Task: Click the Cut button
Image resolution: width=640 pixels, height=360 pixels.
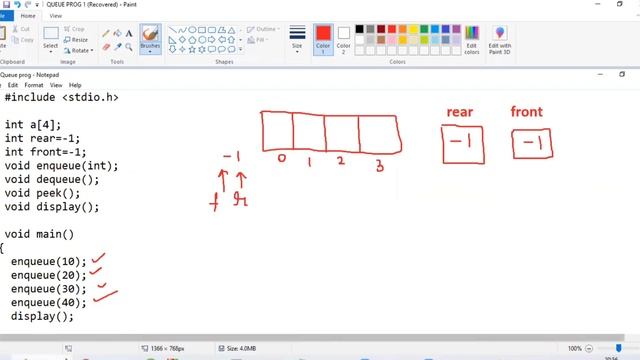Action: point(21,29)
